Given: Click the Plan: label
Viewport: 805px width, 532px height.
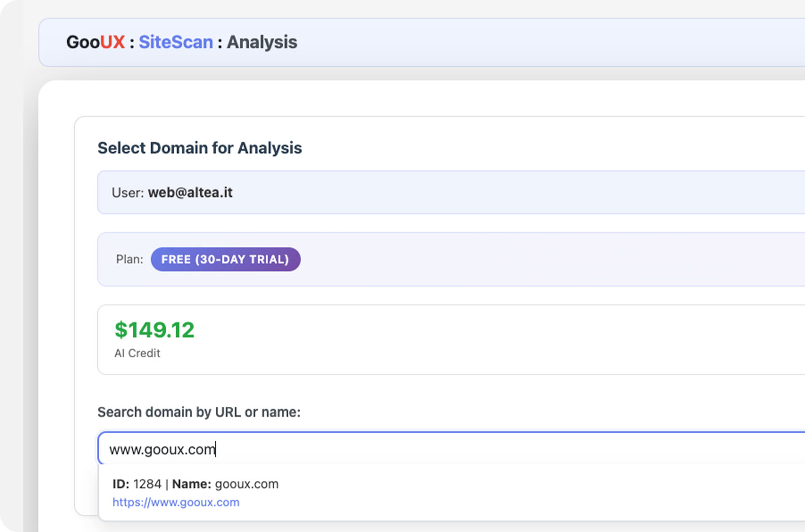Looking at the screenshot, I should pyautogui.click(x=130, y=259).
